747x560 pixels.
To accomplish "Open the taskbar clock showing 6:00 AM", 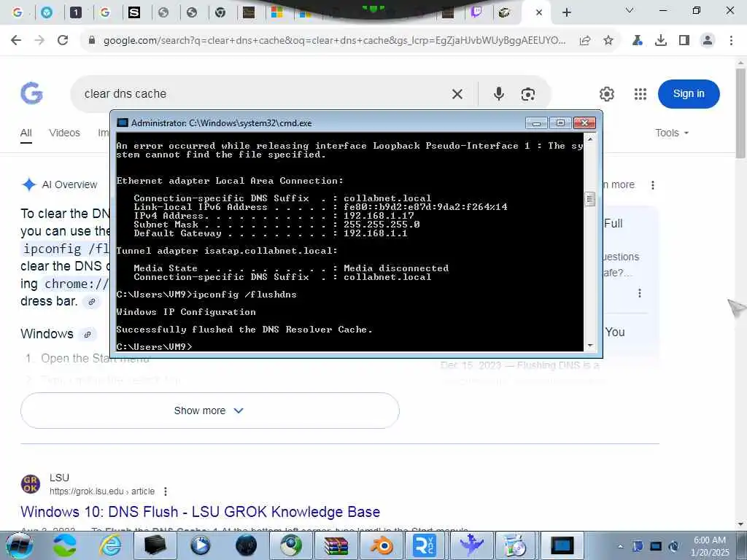I will pos(710,546).
